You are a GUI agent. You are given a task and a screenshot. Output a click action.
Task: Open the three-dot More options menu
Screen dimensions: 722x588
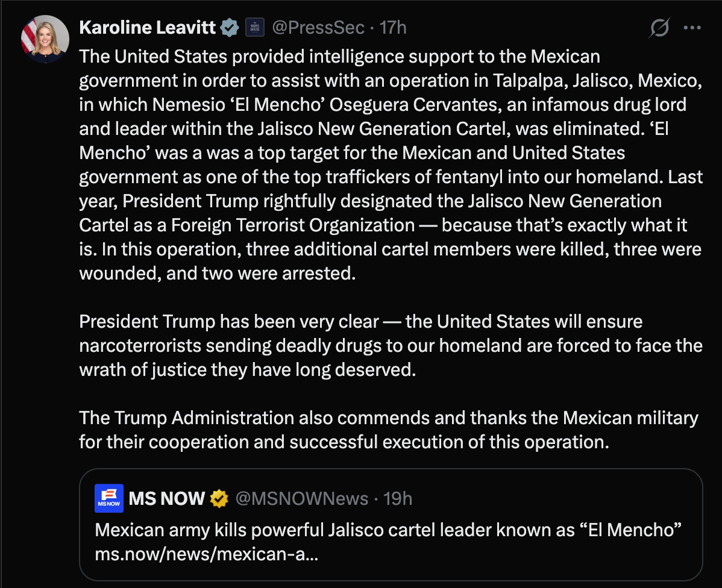click(691, 28)
